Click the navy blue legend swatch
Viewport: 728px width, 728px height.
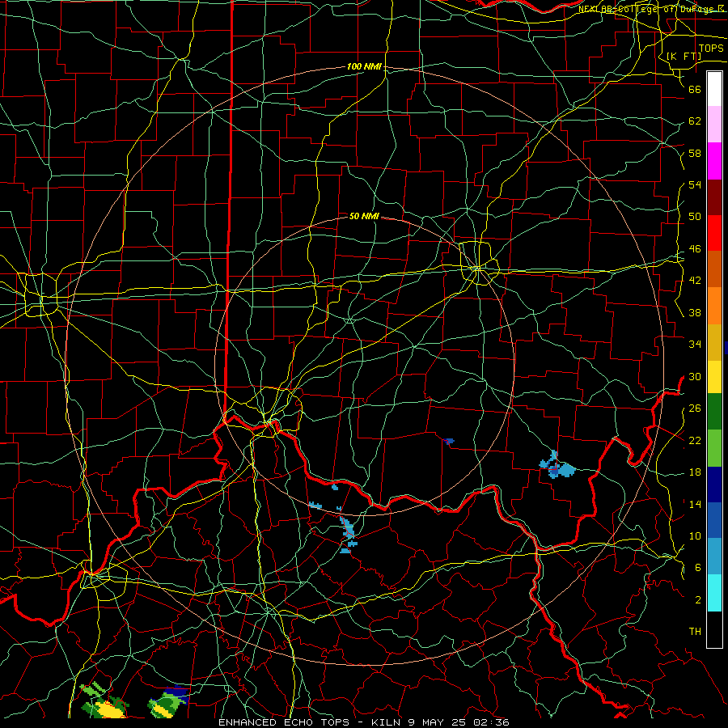coord(714,485)
